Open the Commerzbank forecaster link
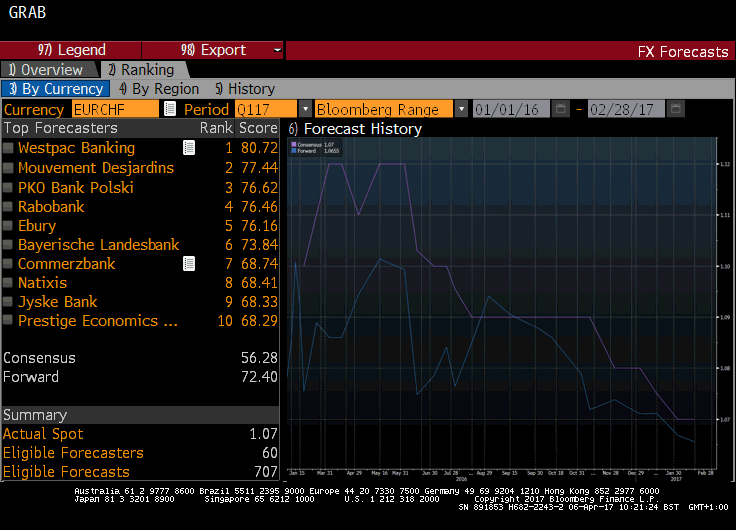This screenshot has width=736, height=530. (67, 264)
